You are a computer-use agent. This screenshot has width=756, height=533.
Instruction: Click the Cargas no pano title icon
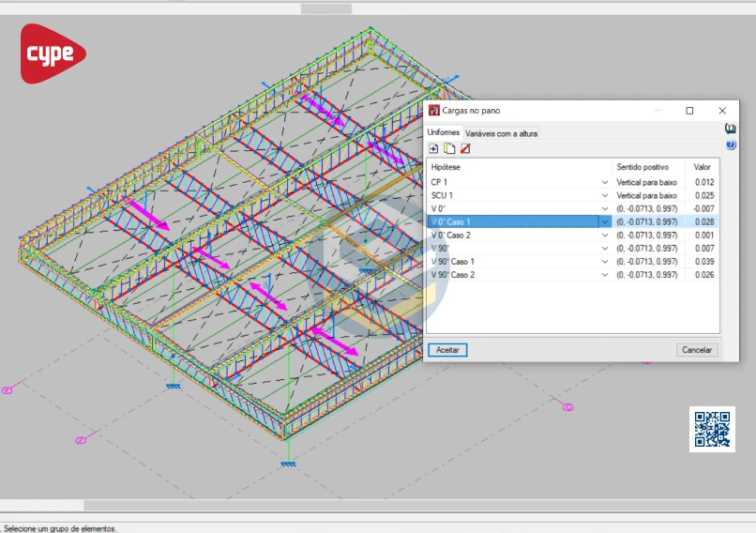[x=434, y=111]
